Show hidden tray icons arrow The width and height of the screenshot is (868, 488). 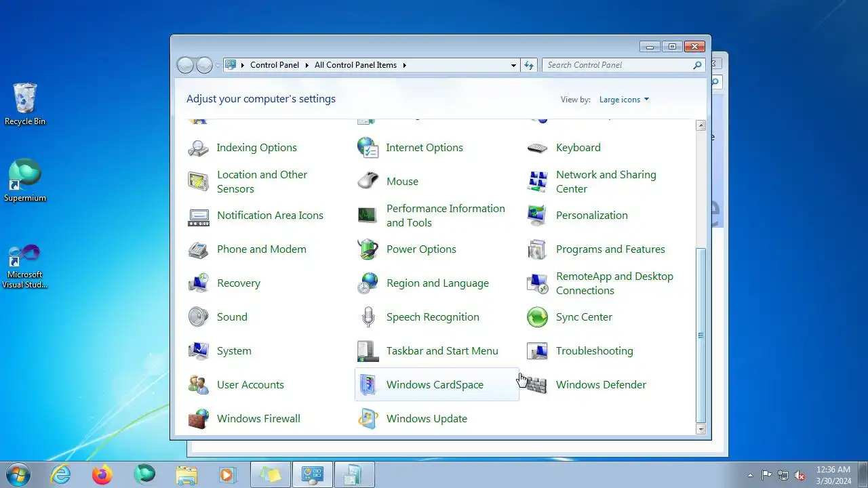click(x=750, y=475)
